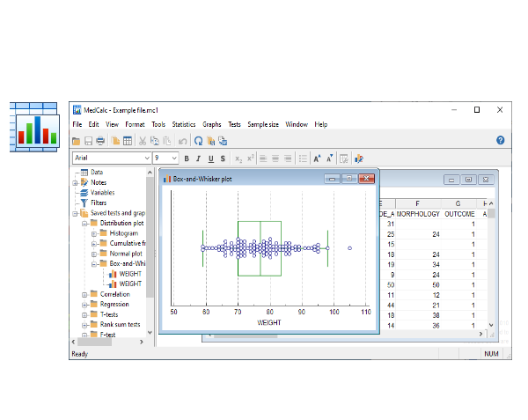
Task: Click the sidebar vertical scrollbar down arrow
Action: (149, 333)
